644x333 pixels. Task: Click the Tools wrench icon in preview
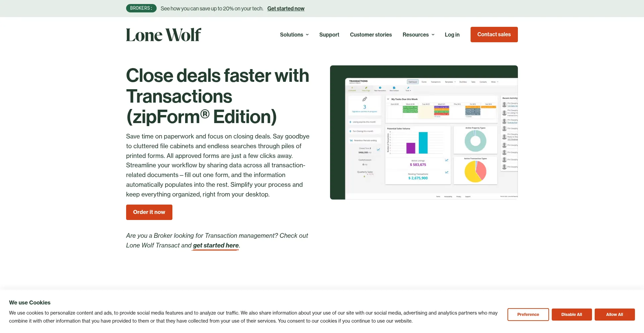[x=408, y=88]
